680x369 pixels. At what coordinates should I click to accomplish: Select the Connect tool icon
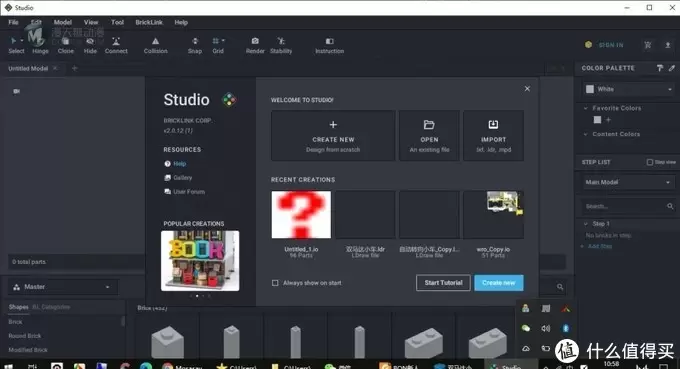tap(116, 41)
